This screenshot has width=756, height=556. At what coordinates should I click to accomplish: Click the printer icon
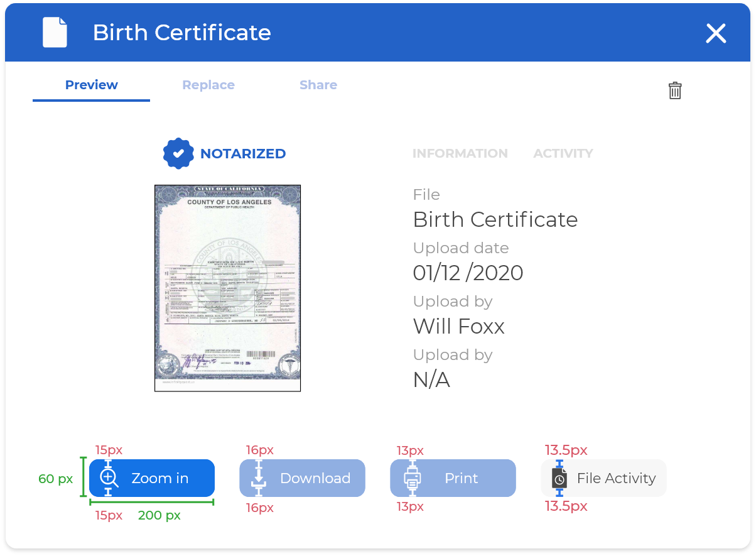[412, 478]
